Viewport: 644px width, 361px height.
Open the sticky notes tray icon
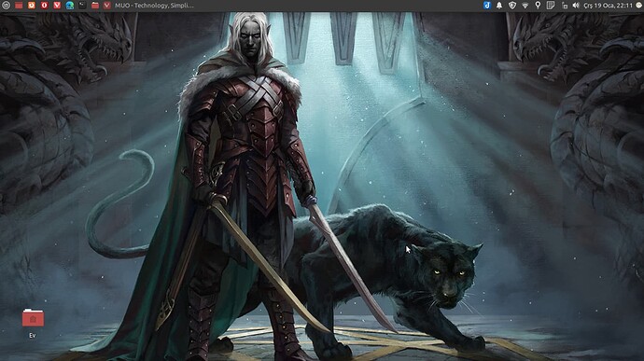coord(551,6)
